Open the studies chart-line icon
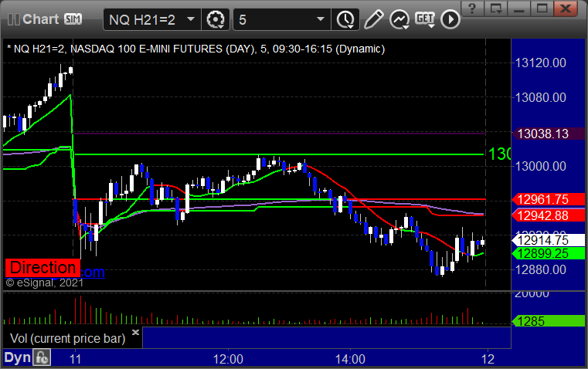The width and height of the screenshot is (588, 369). [x=399, y=19]
